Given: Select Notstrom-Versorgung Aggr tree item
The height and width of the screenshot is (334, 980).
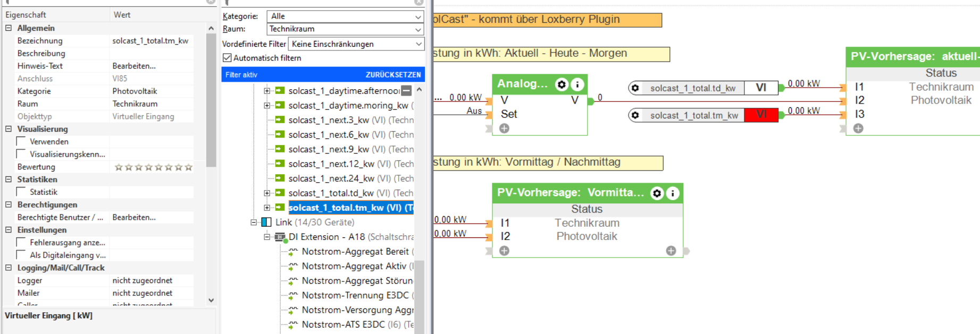Looking at the screenshot, I should pos(357,310).
